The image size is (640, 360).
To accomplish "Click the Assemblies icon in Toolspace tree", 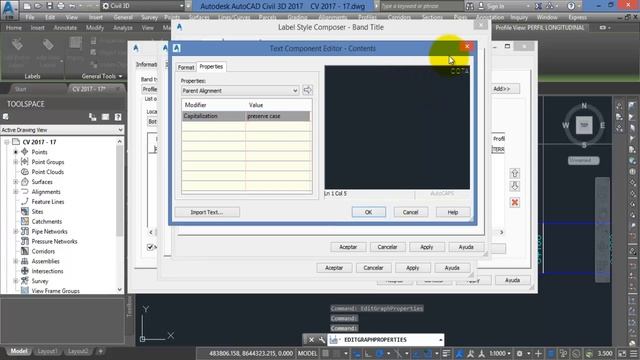I will tap(24, 261).
